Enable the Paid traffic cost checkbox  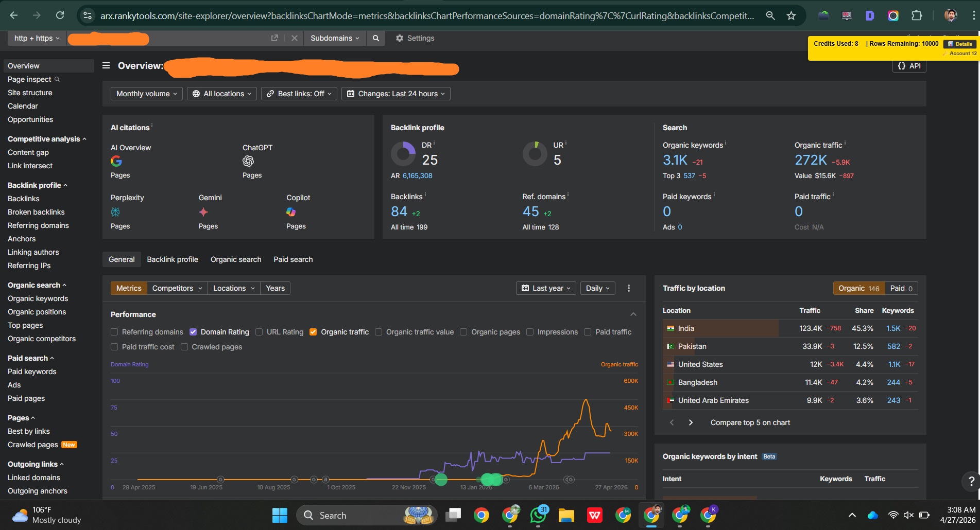click(114, 347)
